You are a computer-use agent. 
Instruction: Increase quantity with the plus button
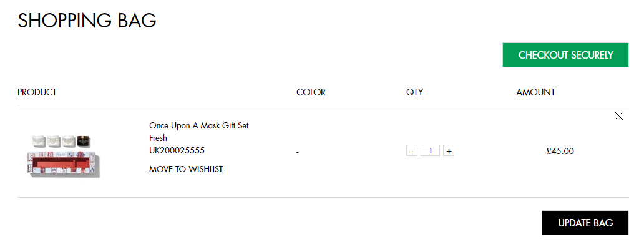449,151
